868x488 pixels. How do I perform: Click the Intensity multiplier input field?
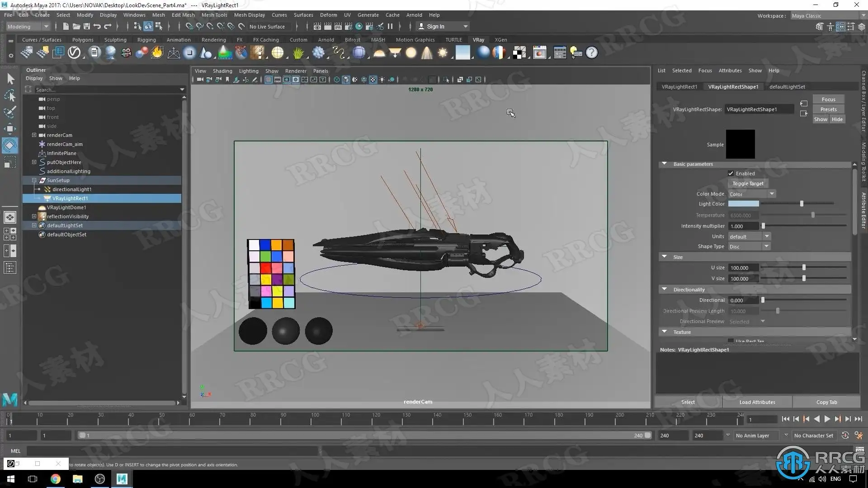click(x=743, y=226)
